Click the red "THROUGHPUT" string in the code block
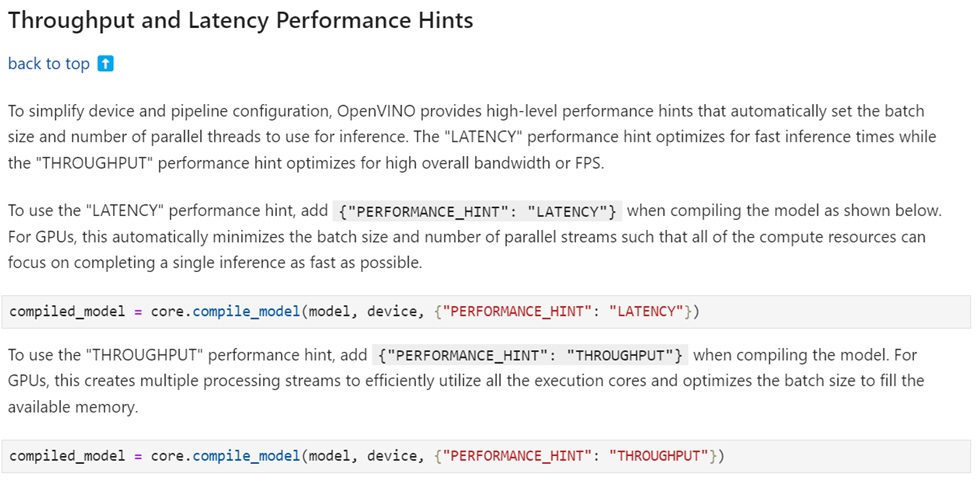This screenshot has height=484, width=975. pos(659,456)
